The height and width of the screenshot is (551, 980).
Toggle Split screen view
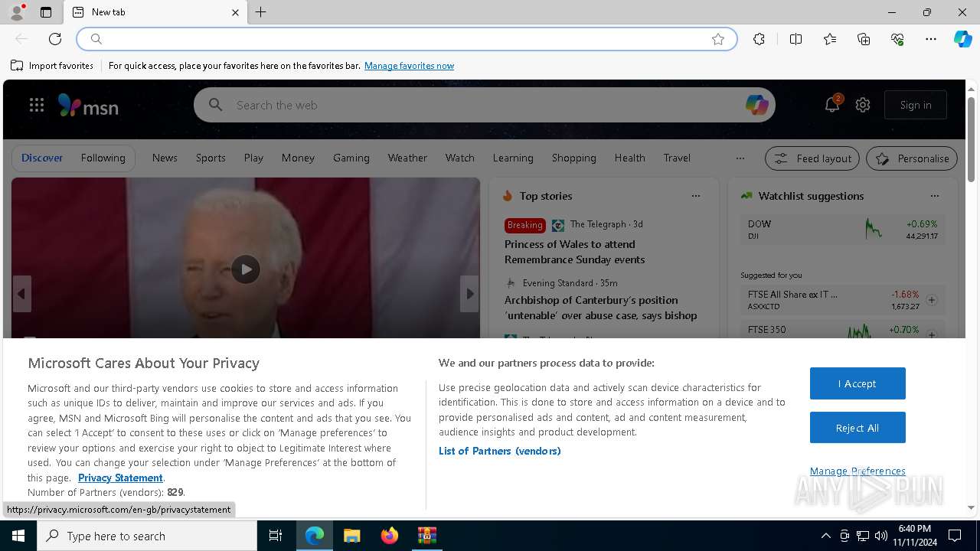click(x=795, y=39)
